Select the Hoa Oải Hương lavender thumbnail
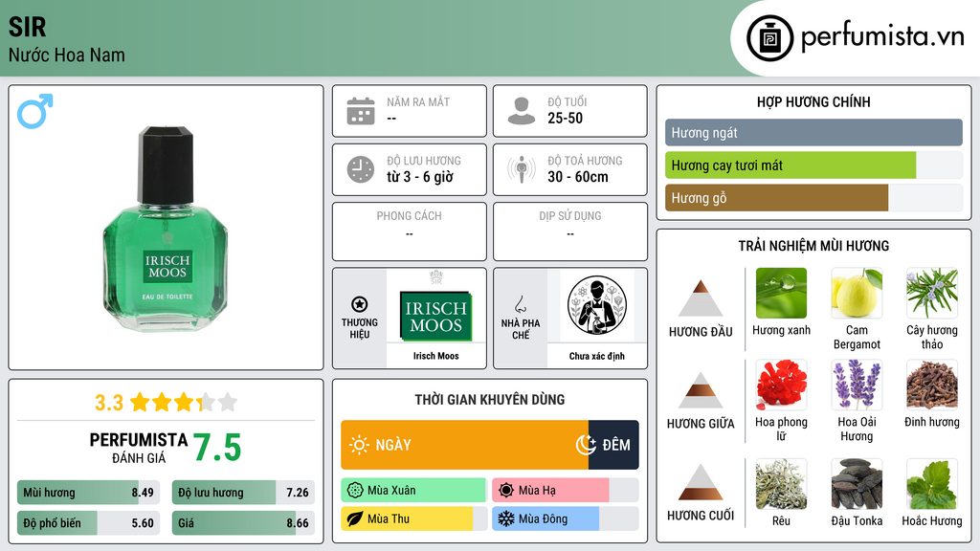This screenshot has width=980, height=551. pyautogui.click(x=857, y=385)
